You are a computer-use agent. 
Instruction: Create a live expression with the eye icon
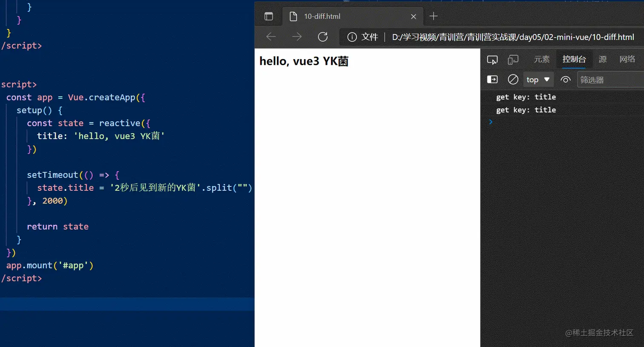click(565, 79)
